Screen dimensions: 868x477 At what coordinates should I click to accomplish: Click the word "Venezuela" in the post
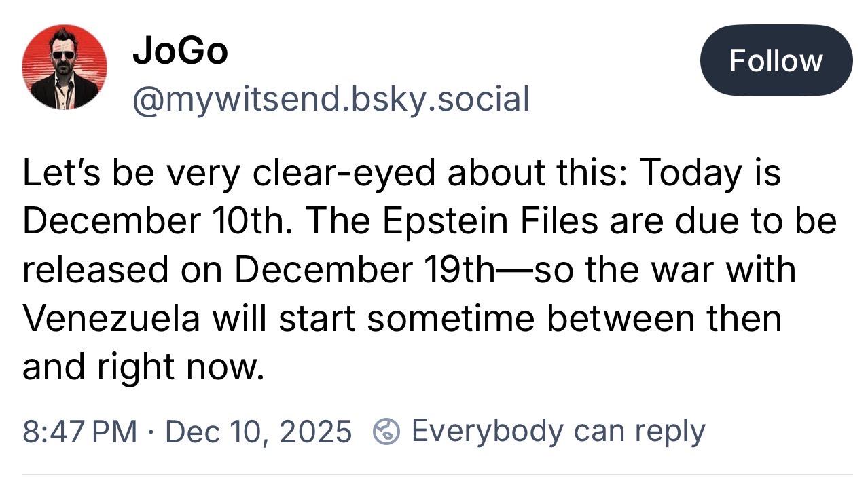pyautogui.click(x=111, y=318)
